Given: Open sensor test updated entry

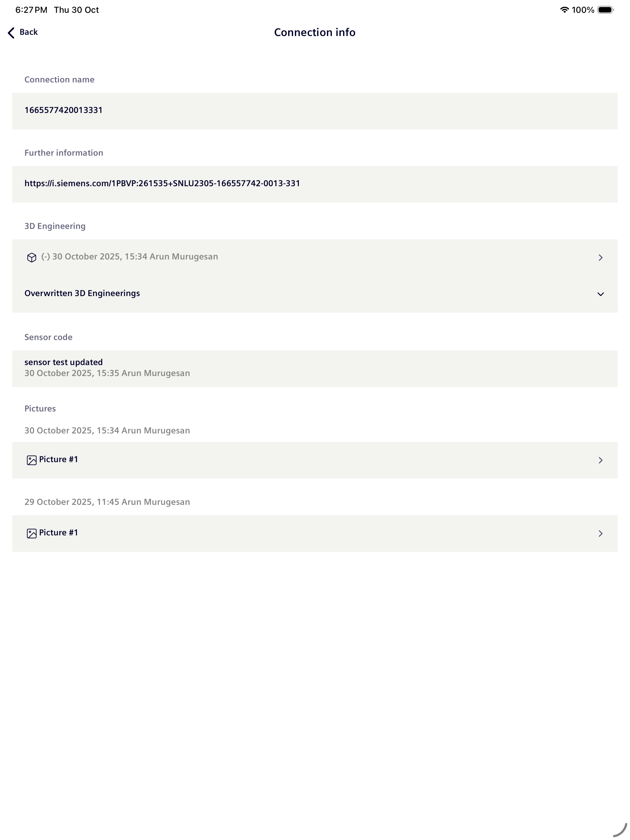Looking at the screenshot, I should pos(315,368).
